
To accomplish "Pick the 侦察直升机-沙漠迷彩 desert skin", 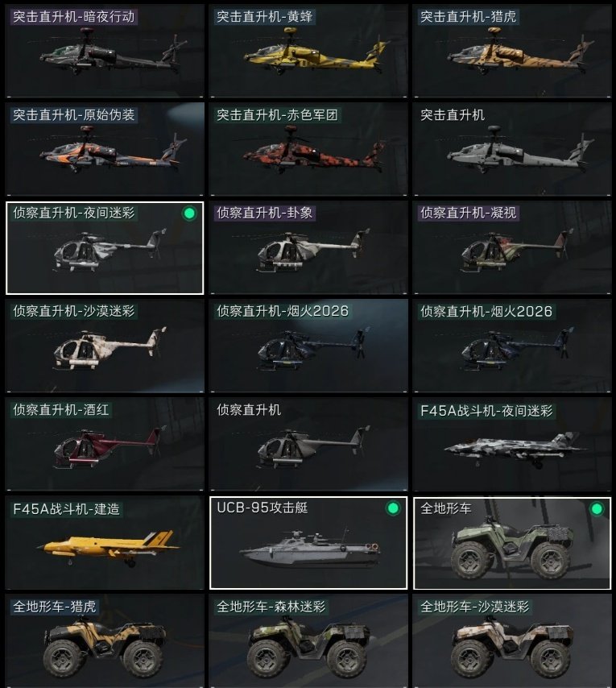I will 105,346.
